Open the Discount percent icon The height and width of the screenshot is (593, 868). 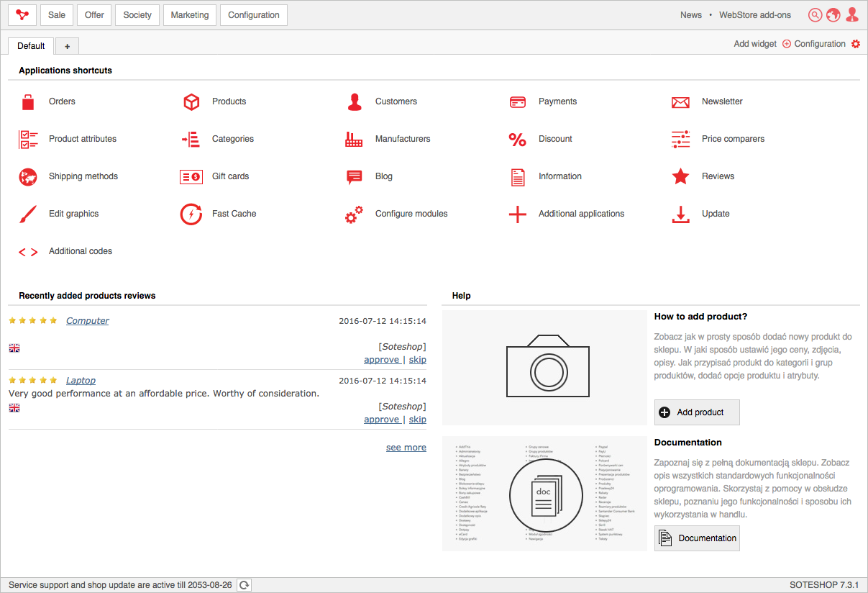517,140
